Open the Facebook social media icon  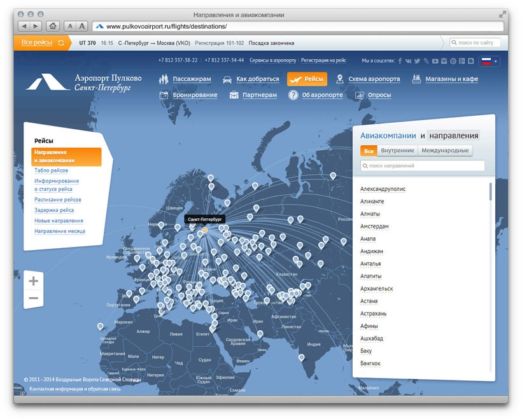[x=400, y=61]
